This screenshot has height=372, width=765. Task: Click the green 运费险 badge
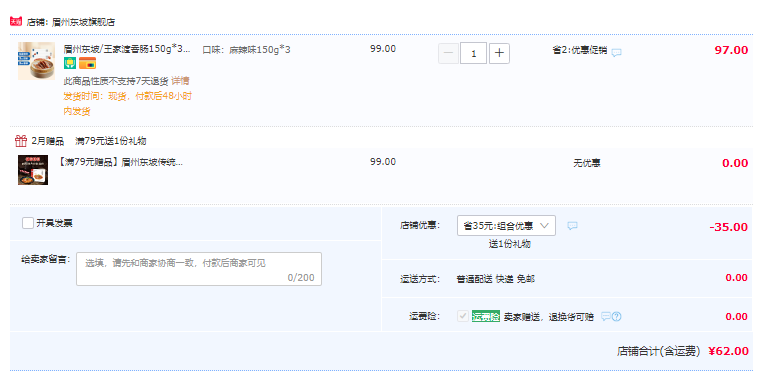coord(486,316)
